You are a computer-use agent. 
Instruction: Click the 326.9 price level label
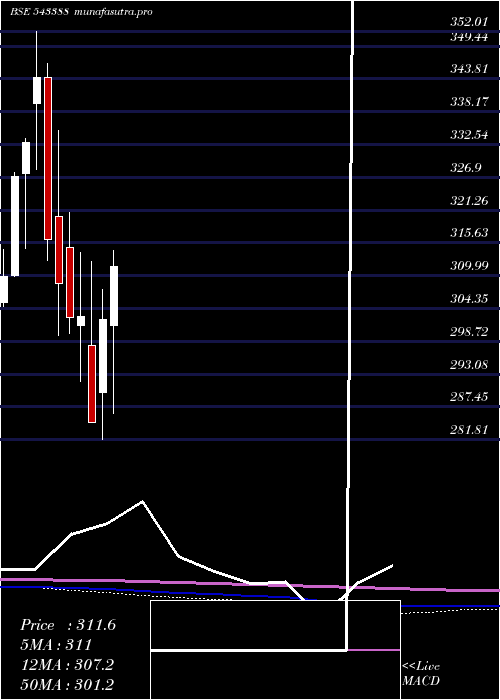point(466,167)
